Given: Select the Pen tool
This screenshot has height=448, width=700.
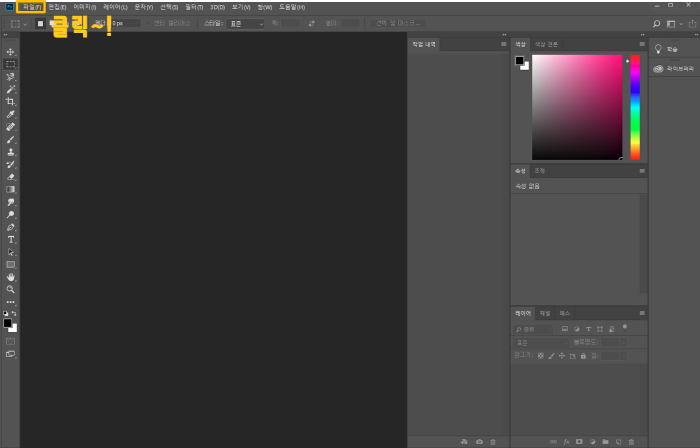Looking at the screenshot, I should [x=10, y=227].
